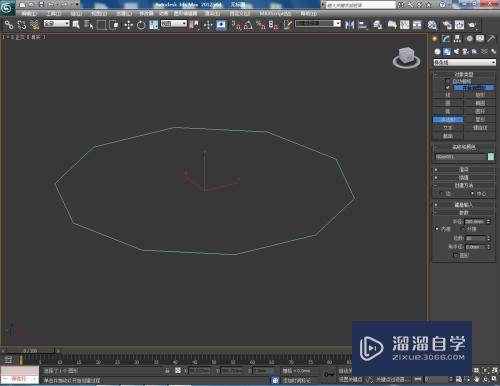The height and width of the screenshot is (386, 500).
Task: Select the Edge creation method radio
Action: [442, 193]
